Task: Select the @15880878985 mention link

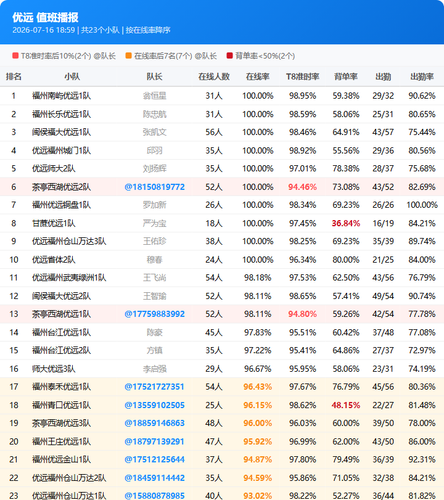Action: [154, 496]
